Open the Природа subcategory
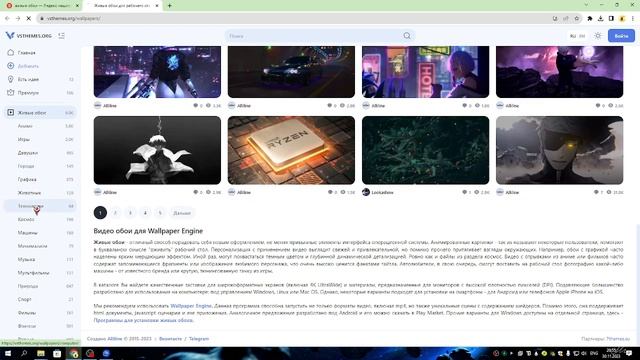Viewport: 640px width, 360px height. coord(40,286)
